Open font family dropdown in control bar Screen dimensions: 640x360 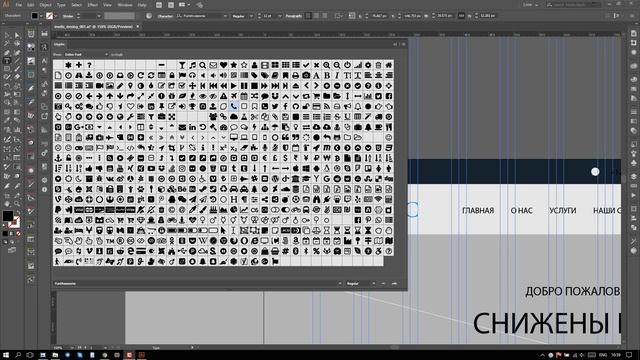(x=225, y=16)
